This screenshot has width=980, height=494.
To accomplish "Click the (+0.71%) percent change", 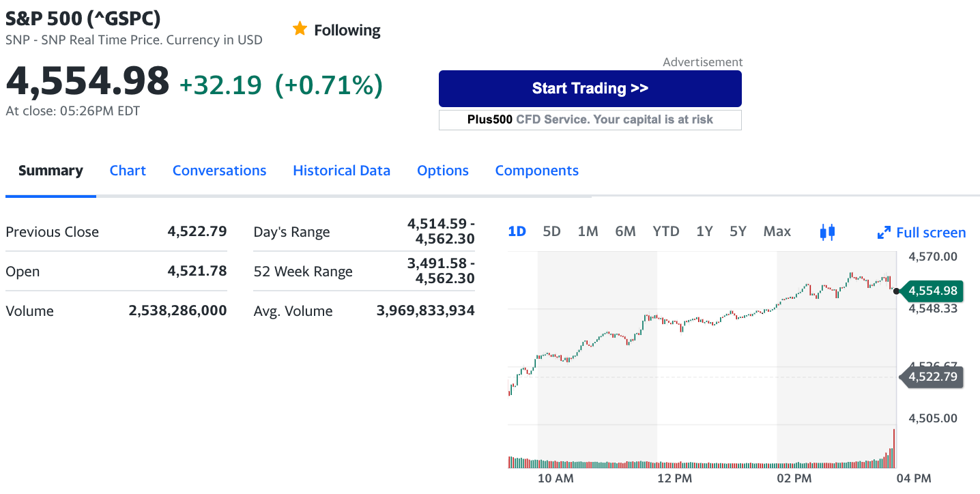I will point(328,85).
